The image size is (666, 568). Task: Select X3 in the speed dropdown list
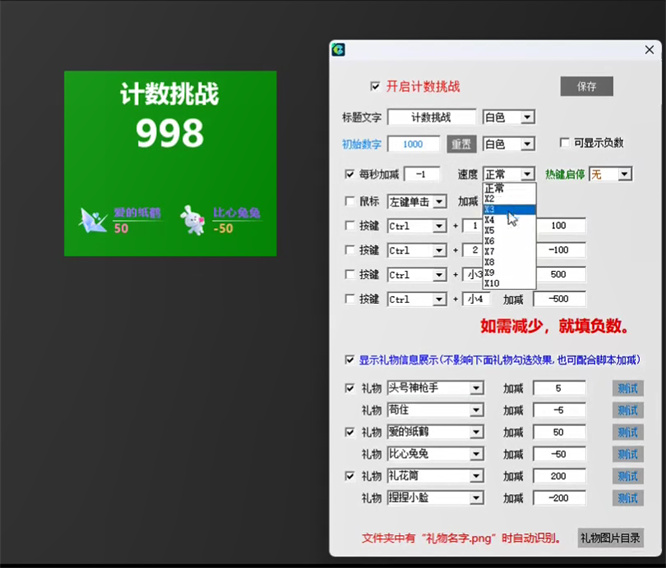pos(509,210)
